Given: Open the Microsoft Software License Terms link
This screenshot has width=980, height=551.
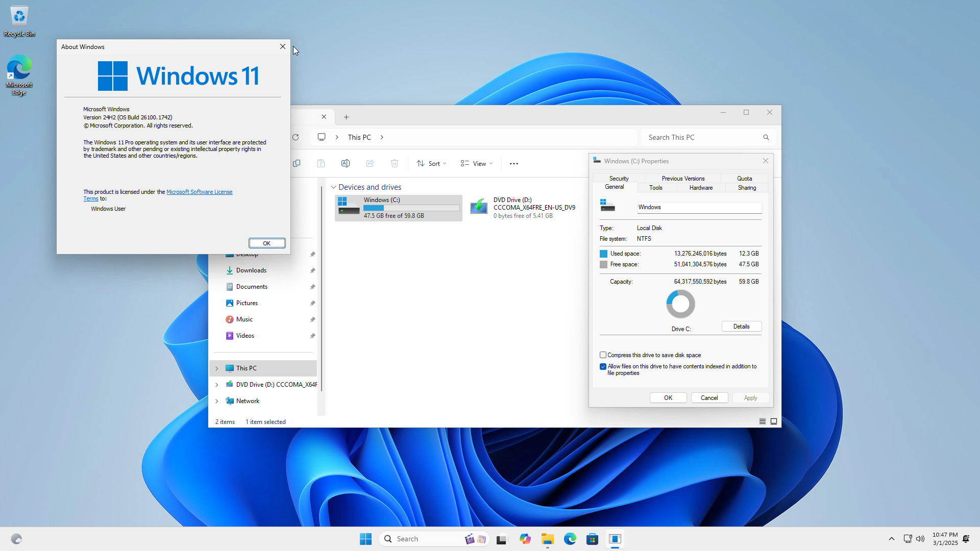Looking at the screenshot, I should click(x=199, y=192).
